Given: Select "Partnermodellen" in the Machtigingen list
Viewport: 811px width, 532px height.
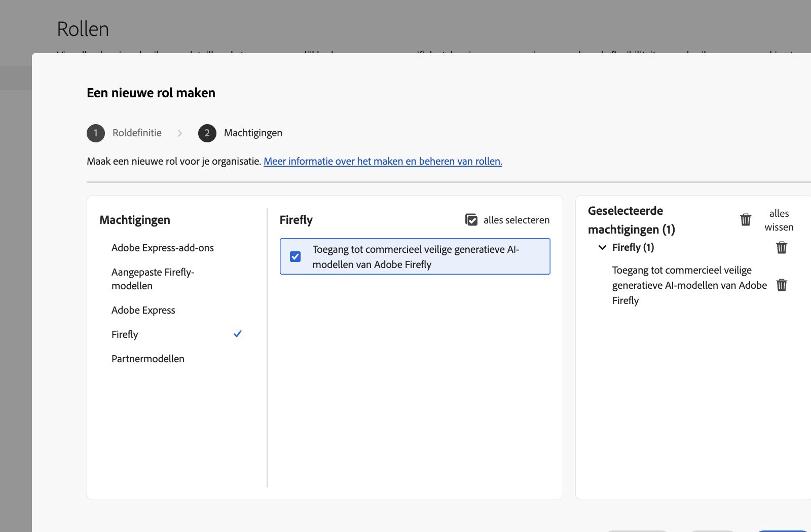Looking at the screenshot, I should [148, 358].
